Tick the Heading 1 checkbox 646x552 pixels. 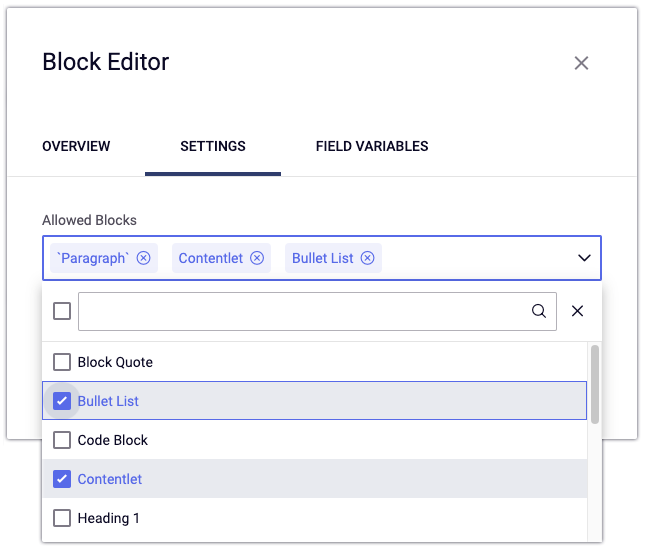[x=62, y=518]
